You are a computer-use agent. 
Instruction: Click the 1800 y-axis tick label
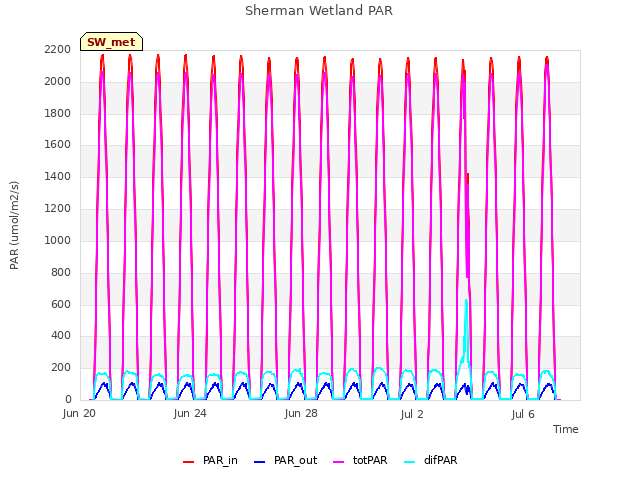58,113
